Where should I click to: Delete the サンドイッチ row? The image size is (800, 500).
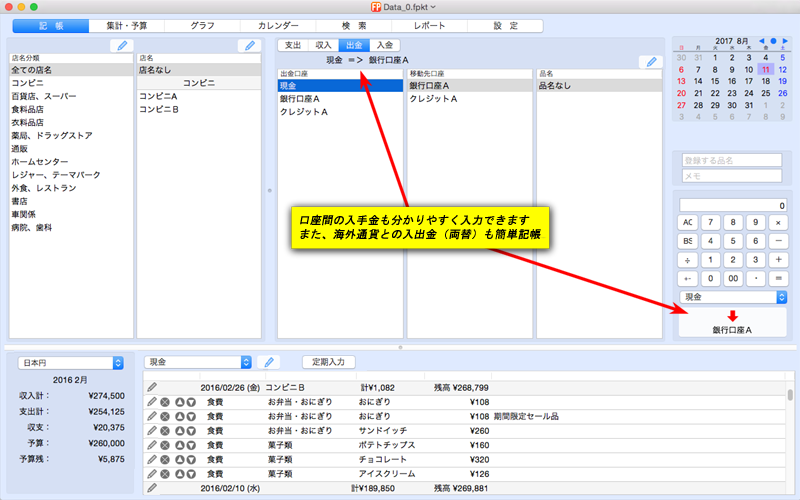tap(165, 431)
